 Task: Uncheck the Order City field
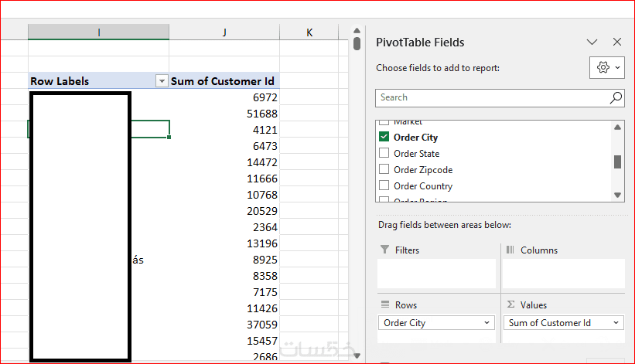pyautogui.click(x=384, y=138)
